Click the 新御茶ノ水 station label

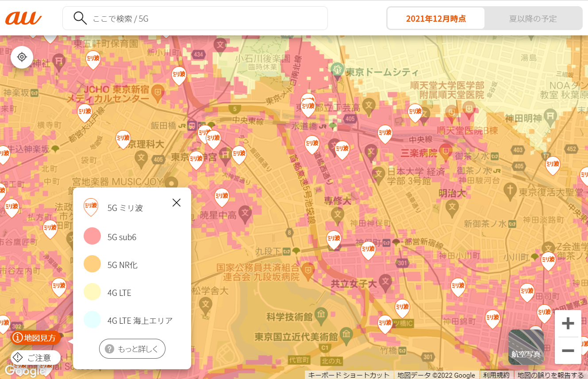click(x=486, y=224)
